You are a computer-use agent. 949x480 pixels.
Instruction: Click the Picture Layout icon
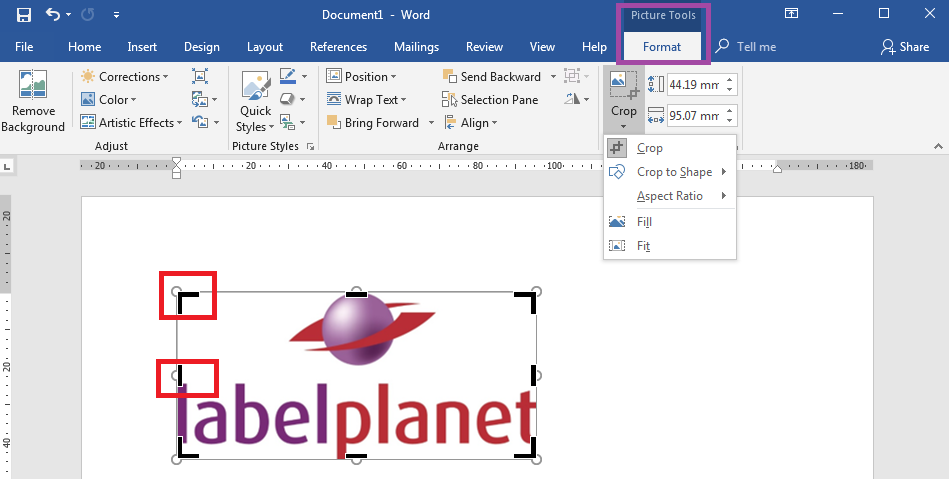(287, 122)
